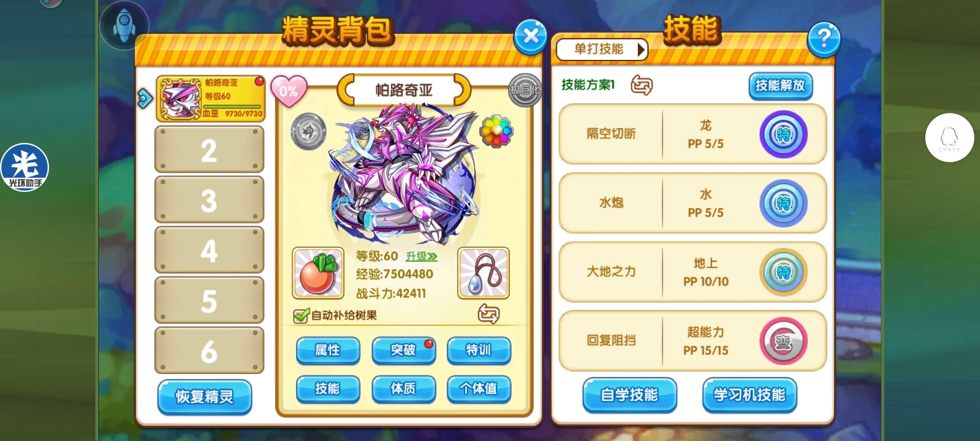Open the rocket booster icon

point(124,25)
